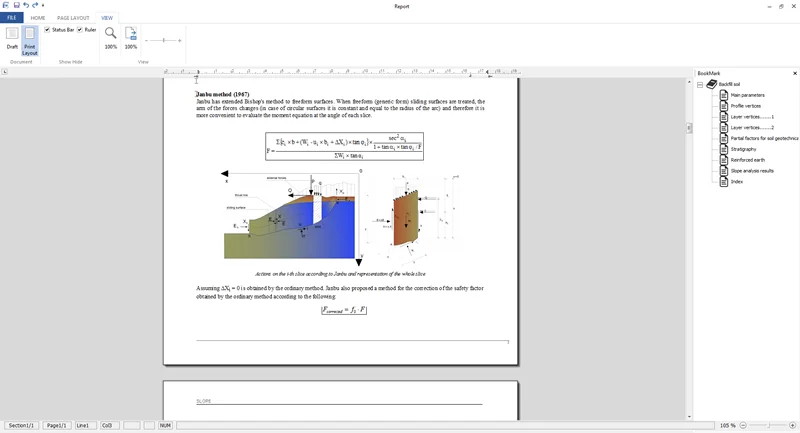This screenshot has width=800, height=433.
Task: Switch to the PAGE LAYOUT ribbon tab
Action: tap(73, 18)
